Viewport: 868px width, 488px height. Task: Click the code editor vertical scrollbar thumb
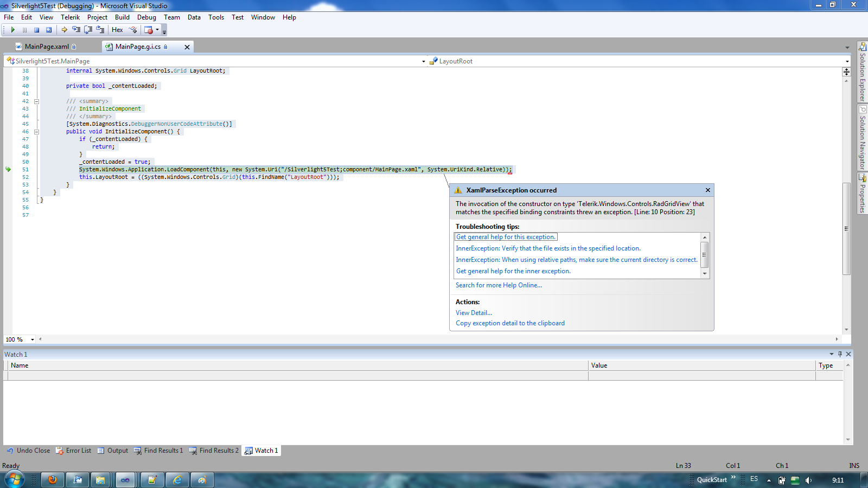[x=846, y=229]
